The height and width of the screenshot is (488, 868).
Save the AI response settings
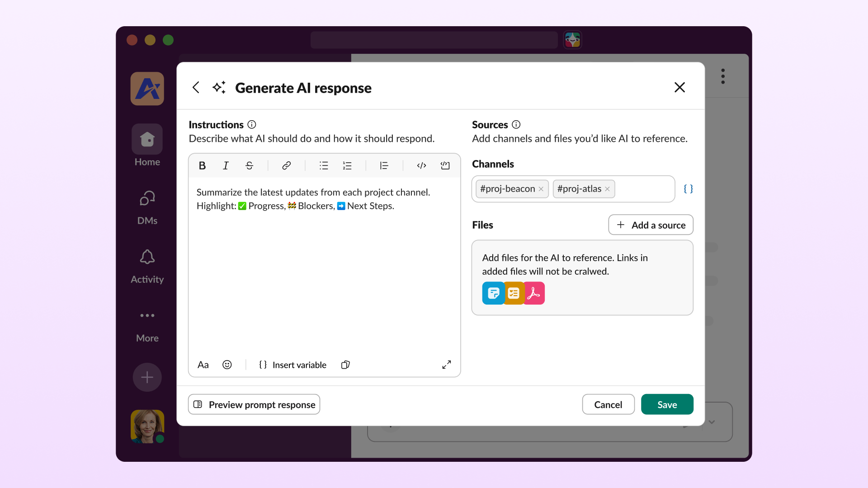[x=667, y=404]
